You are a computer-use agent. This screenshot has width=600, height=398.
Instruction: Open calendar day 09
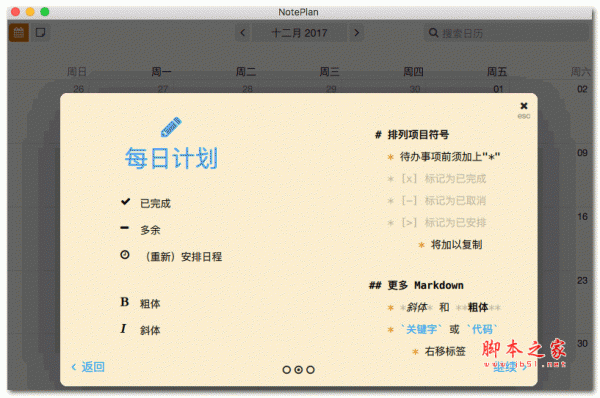[x=582, y=153]
